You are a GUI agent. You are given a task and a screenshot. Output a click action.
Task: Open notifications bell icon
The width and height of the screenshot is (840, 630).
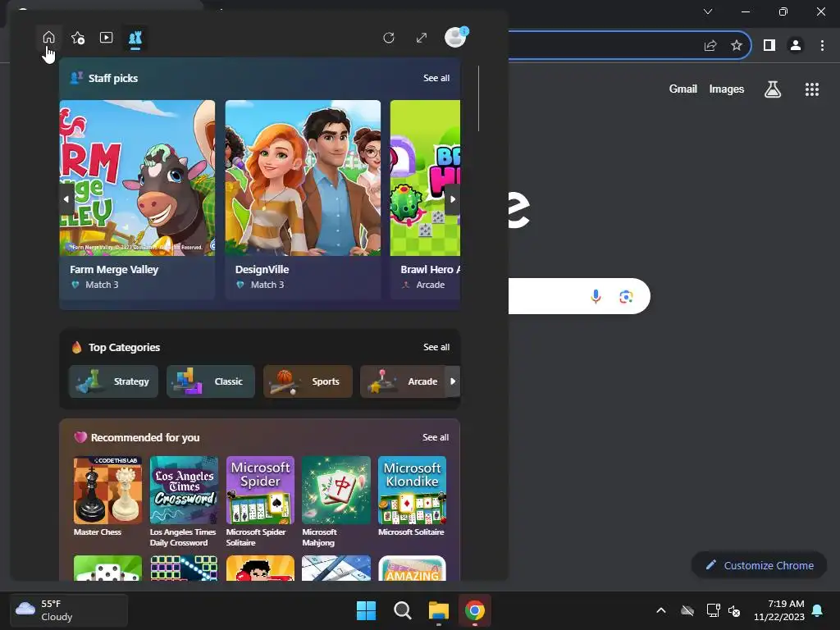(x=818, y=610)
